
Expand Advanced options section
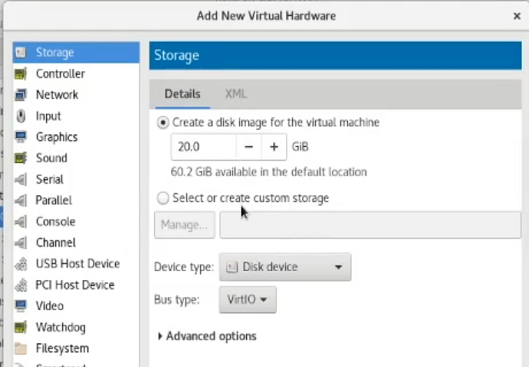pyautogui.click(x=207, y=336)
